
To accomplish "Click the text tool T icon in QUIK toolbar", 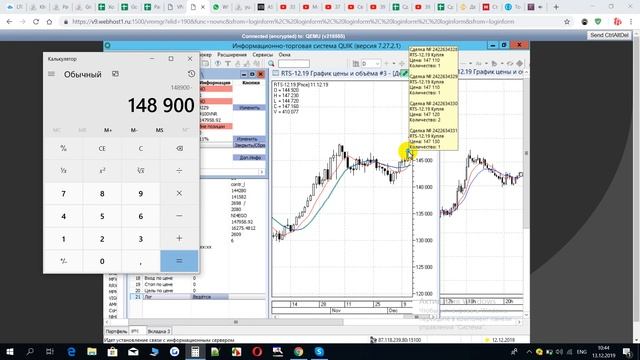I will pyautogui.click(x=228, y=64).
